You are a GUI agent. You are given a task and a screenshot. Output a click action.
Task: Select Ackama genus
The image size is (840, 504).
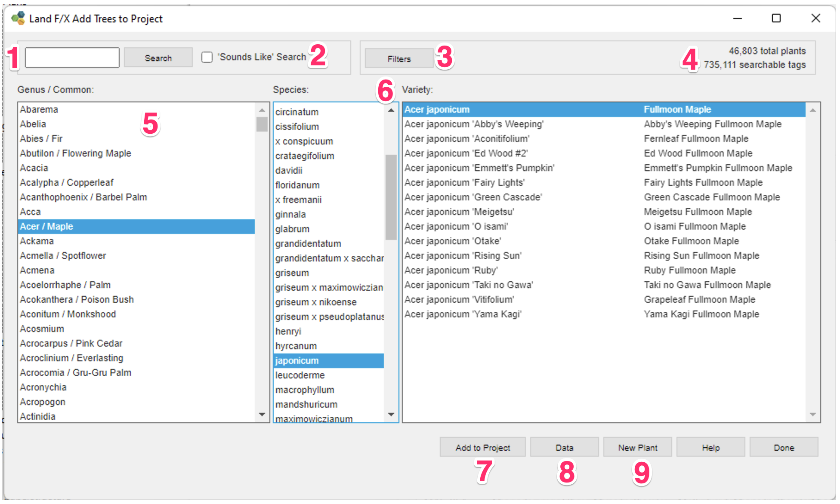[x=136, y=241]
